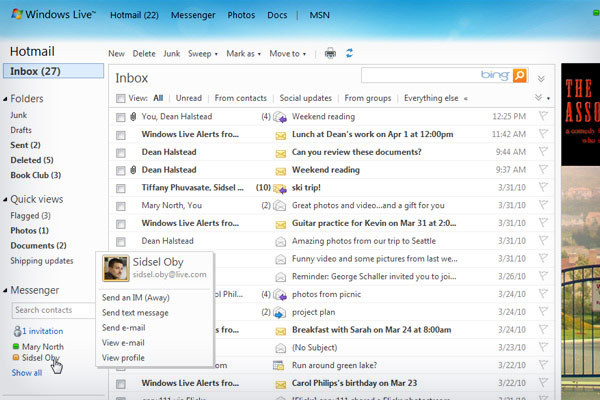Click calendar icon beside 'Run around green lake?'
Image resolution: width=600 pixels, height=400 pixels.
click(281, 365)
